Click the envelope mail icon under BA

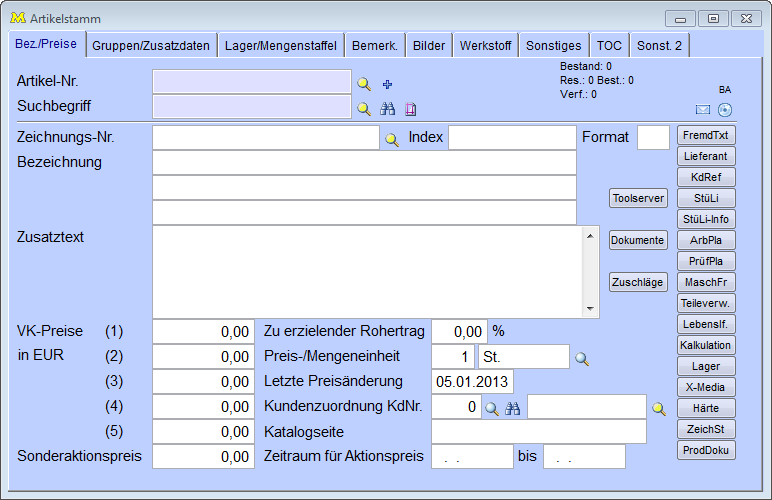tap(703, 109)
